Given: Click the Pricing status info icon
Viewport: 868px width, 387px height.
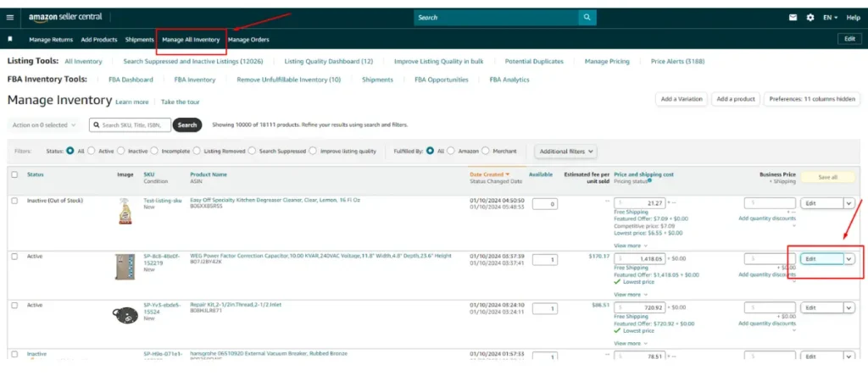Looking at the screenshot, I should (x=649, y=180).
